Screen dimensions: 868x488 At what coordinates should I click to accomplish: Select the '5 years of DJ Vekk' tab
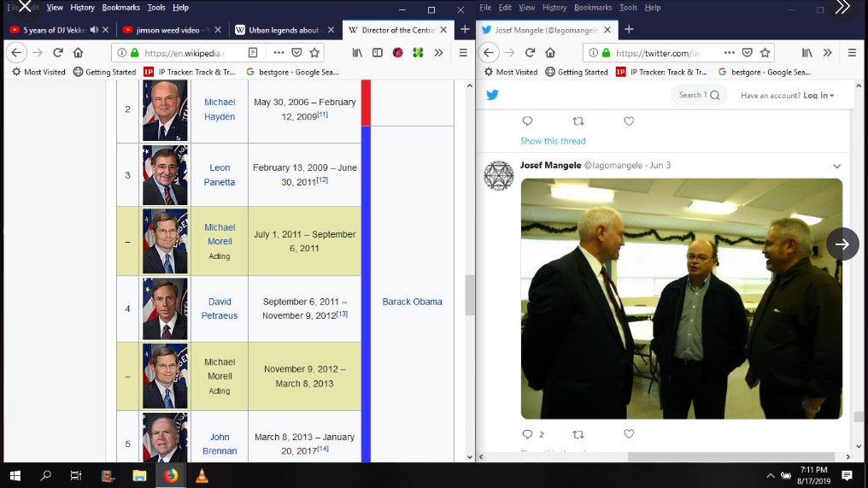[x=54, y=30]
